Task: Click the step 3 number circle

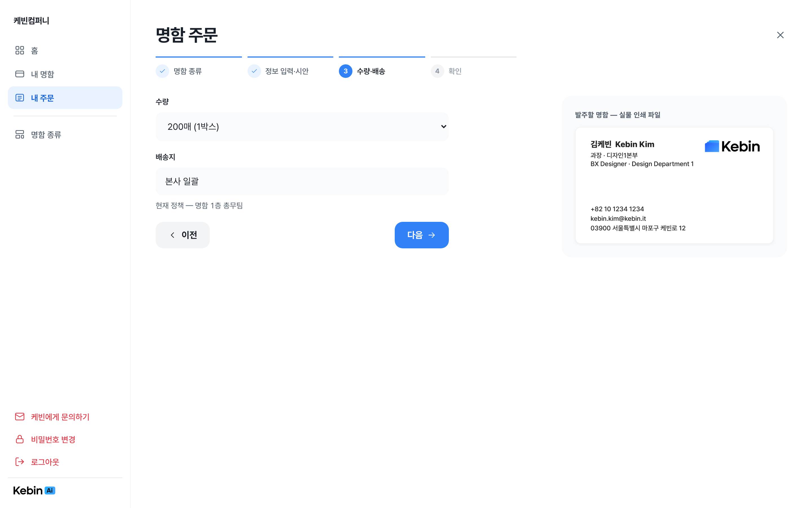Action: (x=346, y=71)
